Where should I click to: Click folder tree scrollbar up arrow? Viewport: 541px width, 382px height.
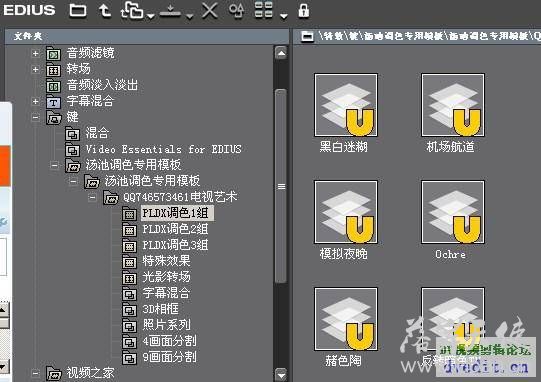click(x=281, y=53)
